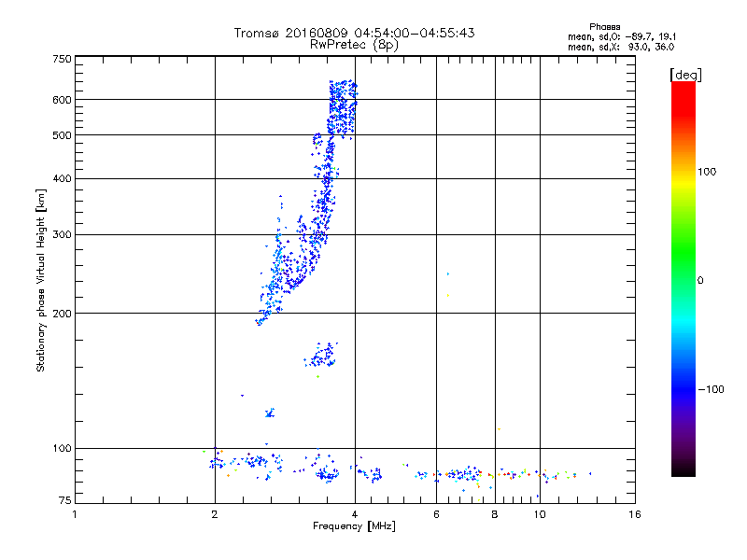The image size is (747, 560).
Task: Click the colorbar label '100'
Action: pos(707,172)
